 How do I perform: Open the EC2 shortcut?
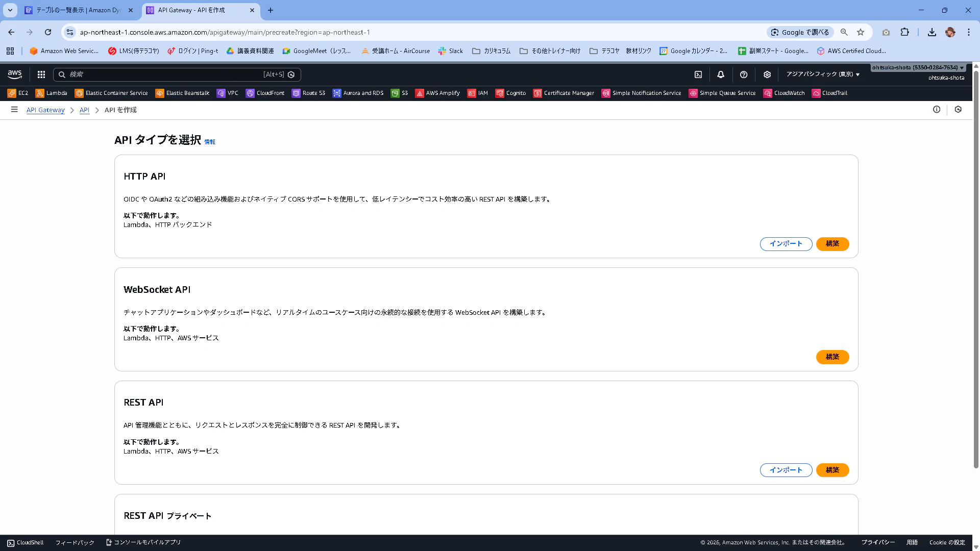(18, 93)
